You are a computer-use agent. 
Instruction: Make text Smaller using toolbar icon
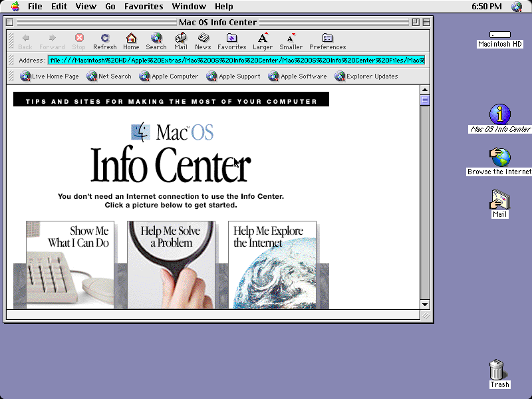pyautogui.click(x=291, y=41)
